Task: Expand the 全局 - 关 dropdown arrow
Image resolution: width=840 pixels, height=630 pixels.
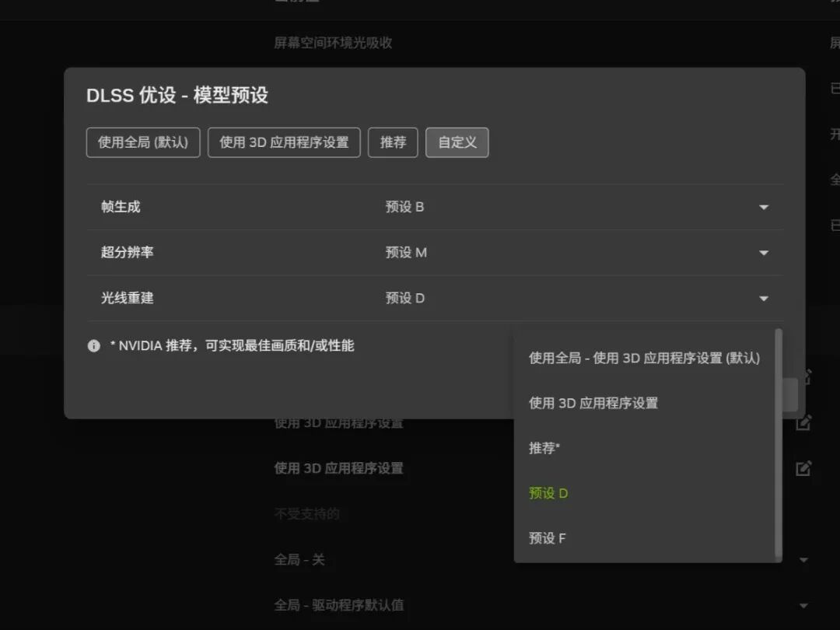Action: 803,560
